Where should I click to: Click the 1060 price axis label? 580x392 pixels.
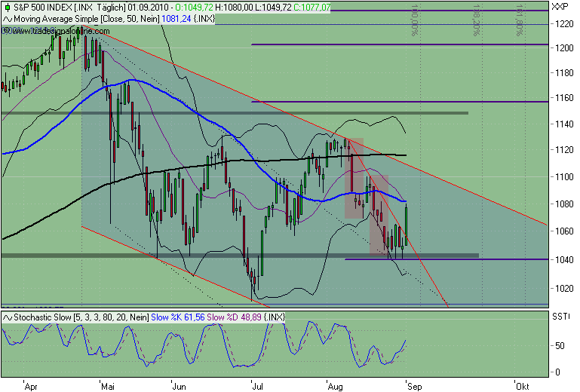564,231
